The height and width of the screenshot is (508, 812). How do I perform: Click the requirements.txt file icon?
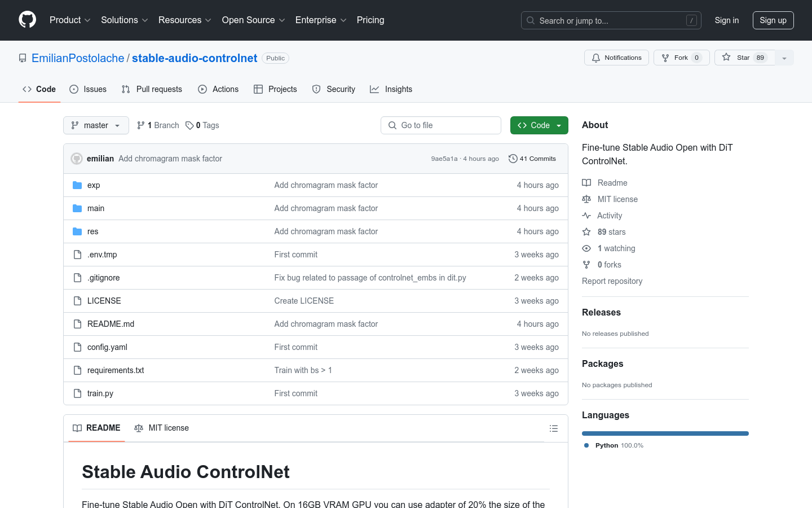tap(77, 370)
